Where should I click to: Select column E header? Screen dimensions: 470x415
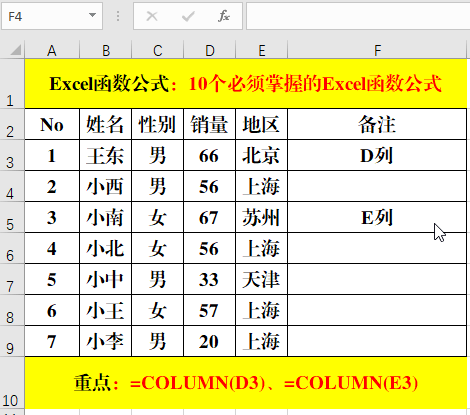click(262, 50)
